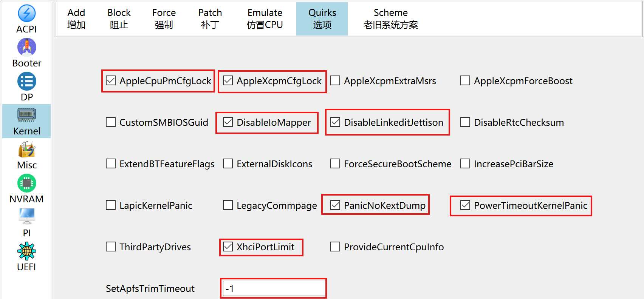Open the Misc toolbox icon

coord(26,149)
